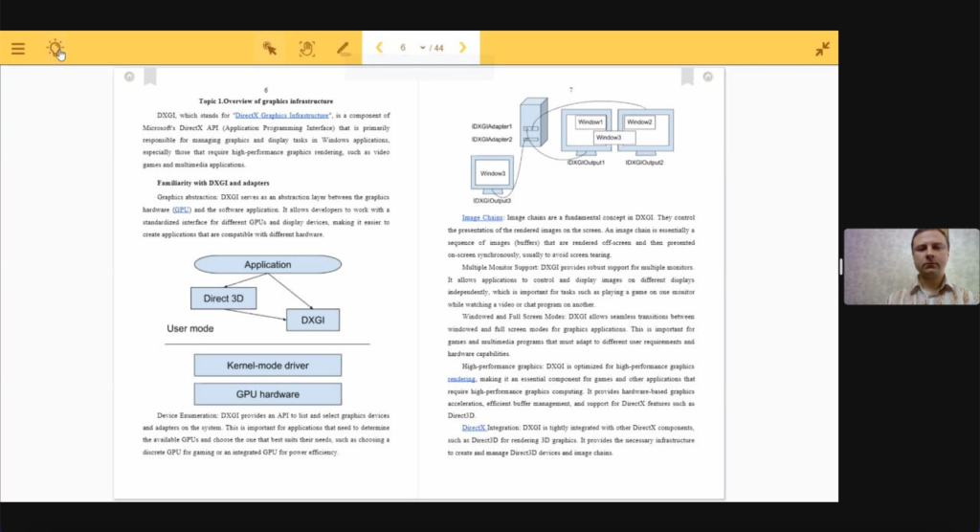The height and width of the screenshot is (532, 980).
Task: Go to previous page arrow
Action: click(x=379, y=48)
